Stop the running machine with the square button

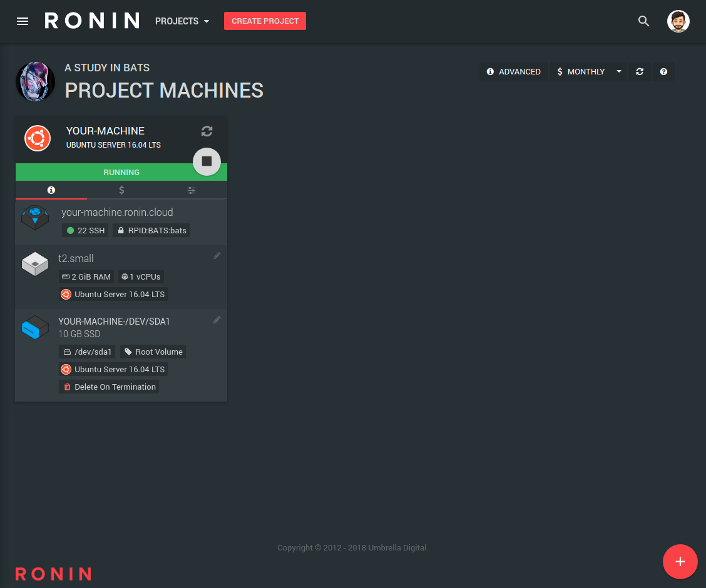point(207,161)
